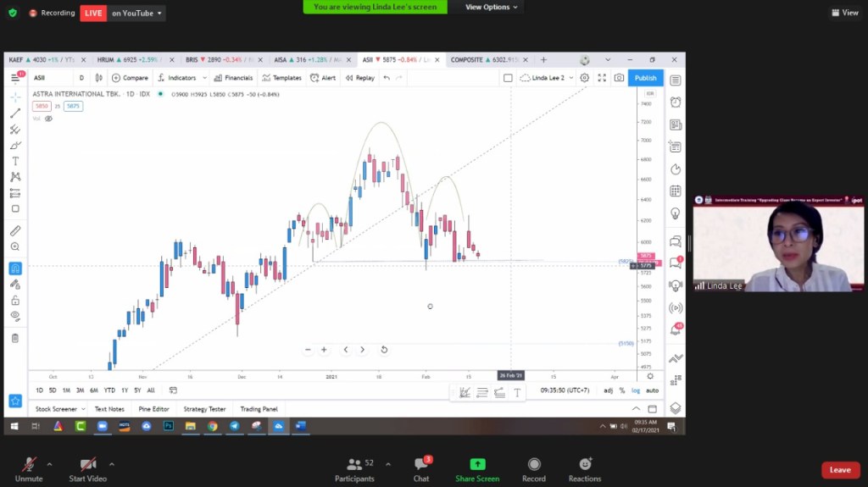Select the trend line drawing tool
Viewport: 868px width, 487px height.
(x=15, y=113)
